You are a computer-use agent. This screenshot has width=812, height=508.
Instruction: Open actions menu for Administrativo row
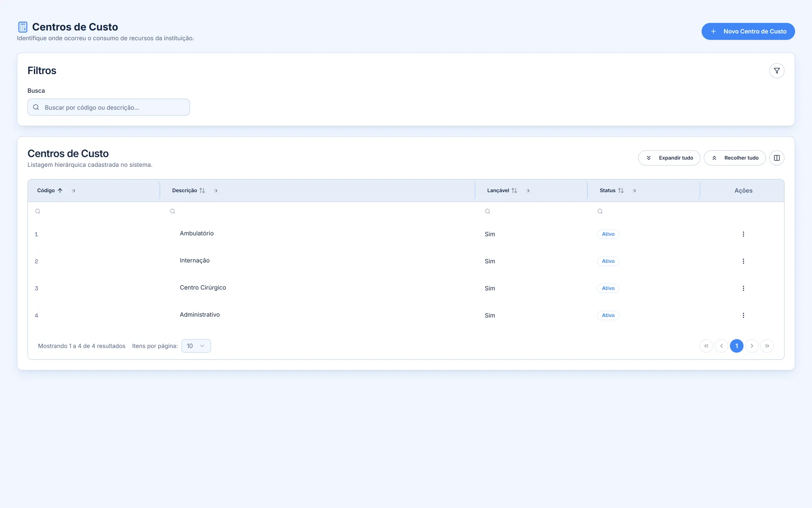pyautogui.click(x=743, y=315)
